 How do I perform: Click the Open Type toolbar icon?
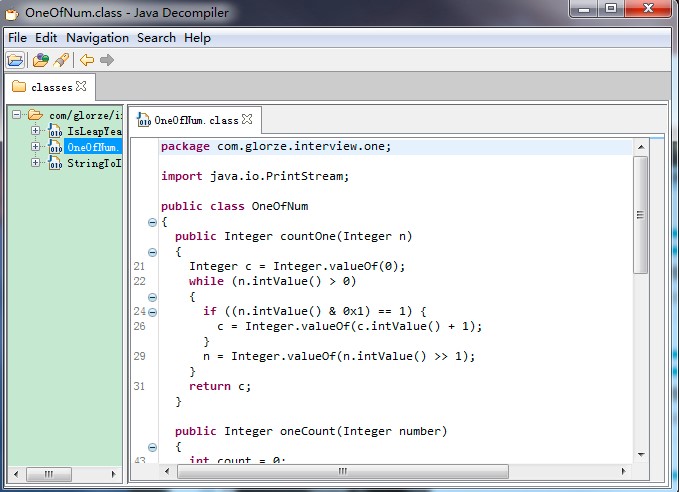tap(40, 60)
